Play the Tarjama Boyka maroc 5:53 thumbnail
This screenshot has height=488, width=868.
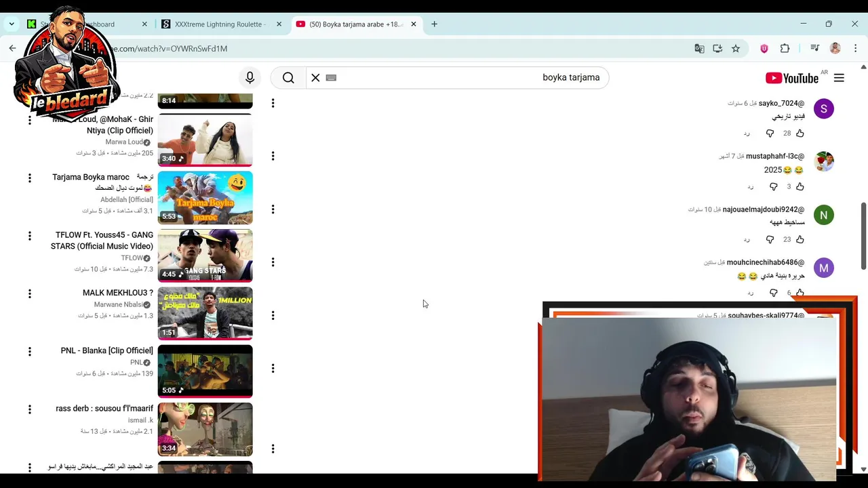pyautogui.click(x=205, y=197)
